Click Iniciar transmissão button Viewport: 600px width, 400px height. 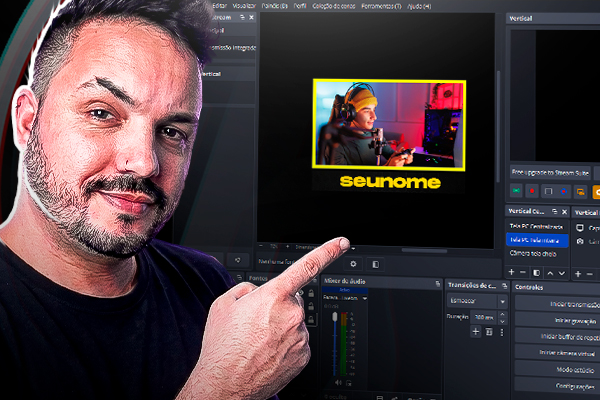coord(558,304)
